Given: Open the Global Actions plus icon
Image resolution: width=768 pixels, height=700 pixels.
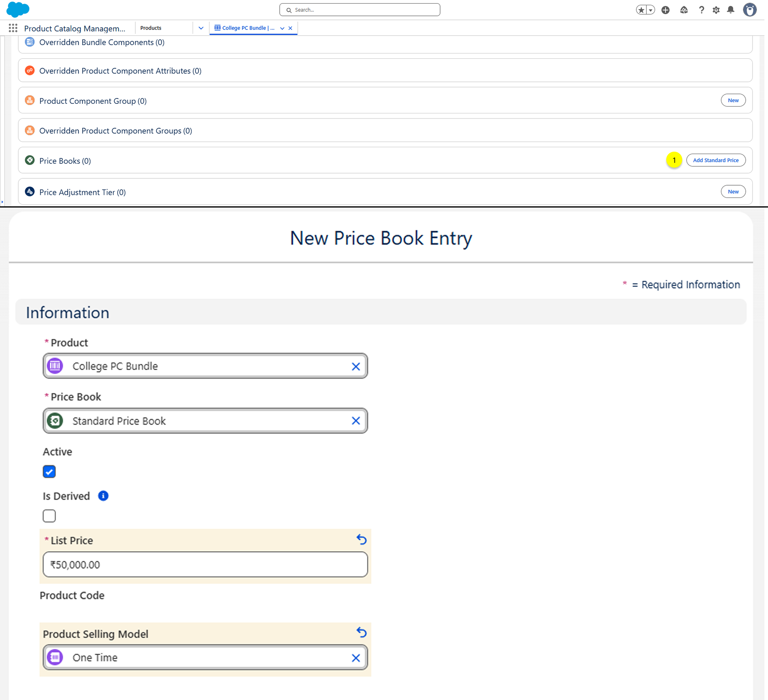Looking at the screenshot, I should point(665,10).
